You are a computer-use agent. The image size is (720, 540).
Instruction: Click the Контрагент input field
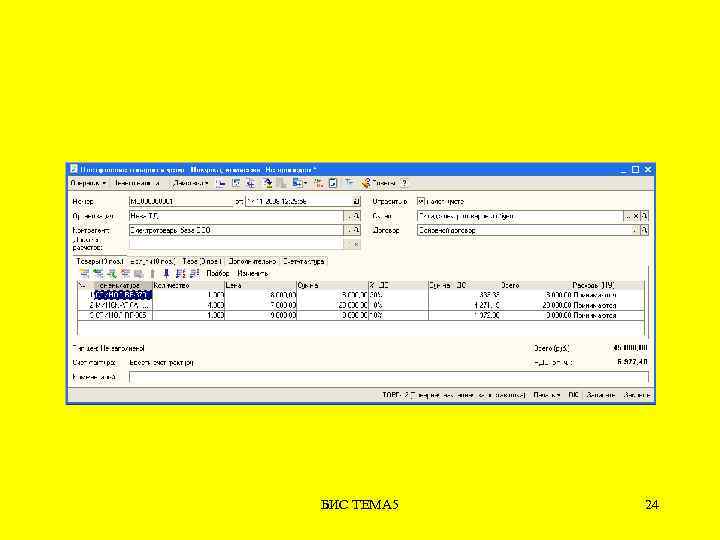coord(236,230)
